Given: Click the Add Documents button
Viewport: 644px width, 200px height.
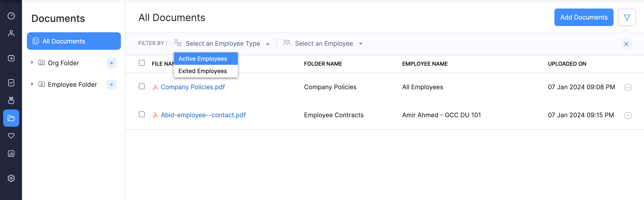Looking at the screenshot, I should click(584, 17).
